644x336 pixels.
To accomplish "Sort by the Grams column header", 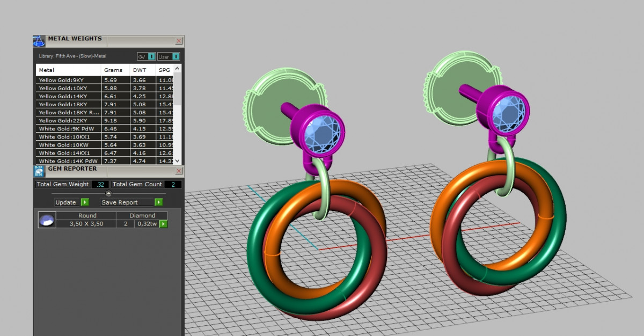I will click(x=115, y=70).
